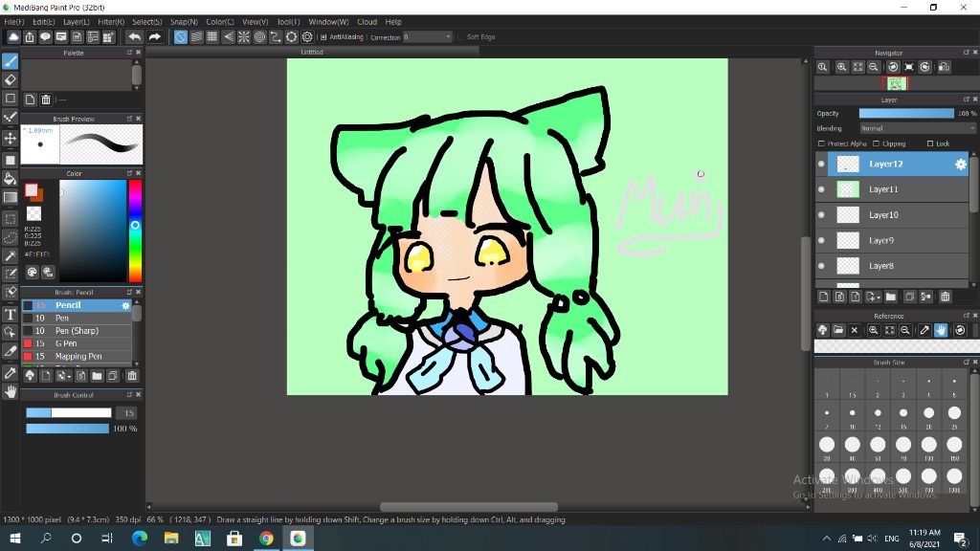The image size is (980, 551).
Task: Click the Undo arrow in toolbar
Action: (134, 37)
